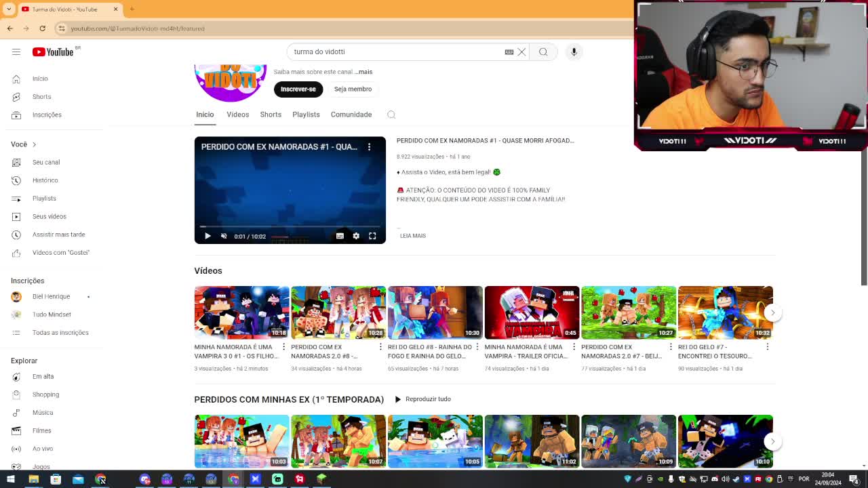
Task: Open the featured player's three-dot menu
Action: pyautogui.click(x=369, y=146)
